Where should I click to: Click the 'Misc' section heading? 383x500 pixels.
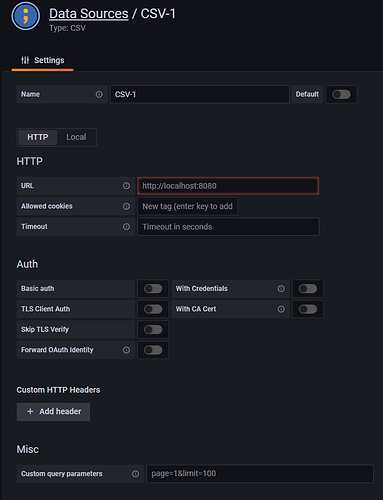tap(28, 449)
